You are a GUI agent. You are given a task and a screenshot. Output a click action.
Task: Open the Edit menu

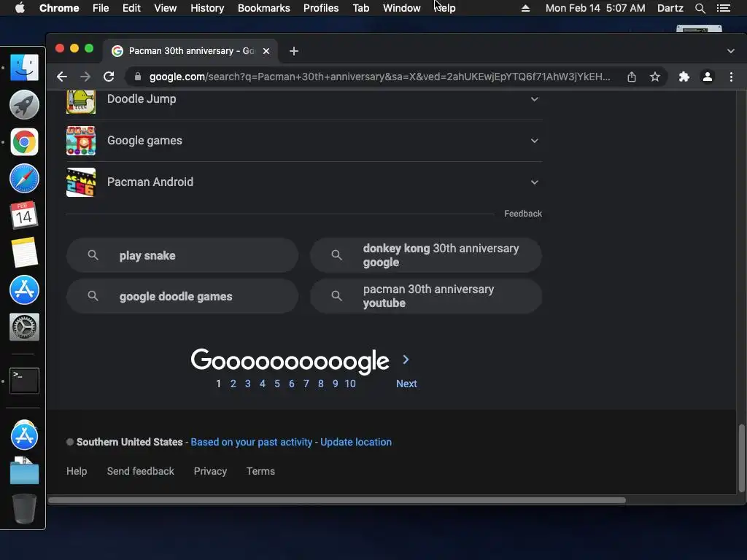click(x=131, y=8)
